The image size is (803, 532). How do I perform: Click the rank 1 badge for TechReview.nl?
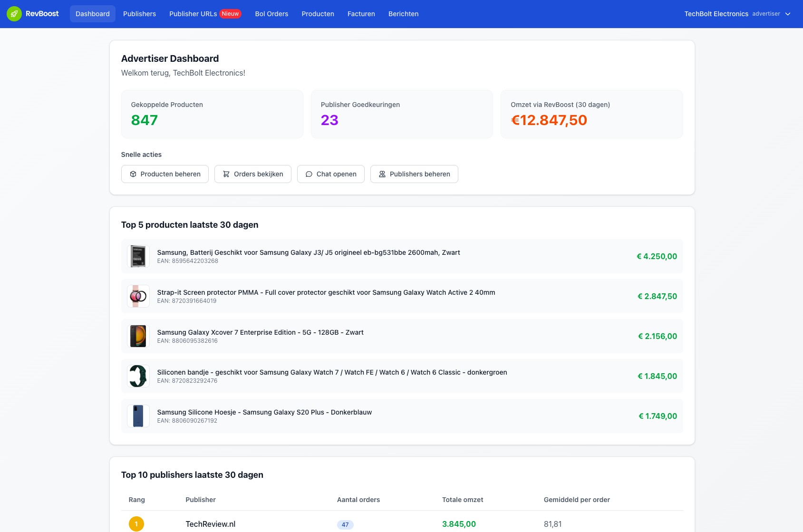point(136,523)
